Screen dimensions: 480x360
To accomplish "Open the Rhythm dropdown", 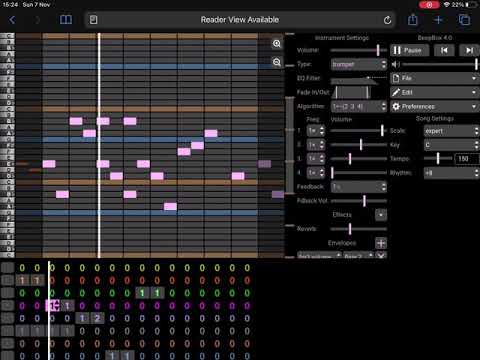I will [451, 173].
